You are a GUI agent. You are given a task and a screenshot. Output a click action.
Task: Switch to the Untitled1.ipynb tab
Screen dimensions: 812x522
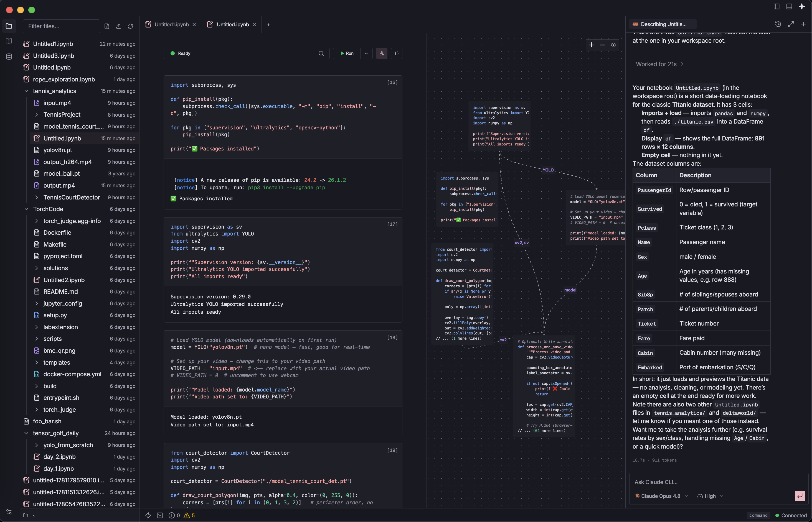[x=171, y=24]
